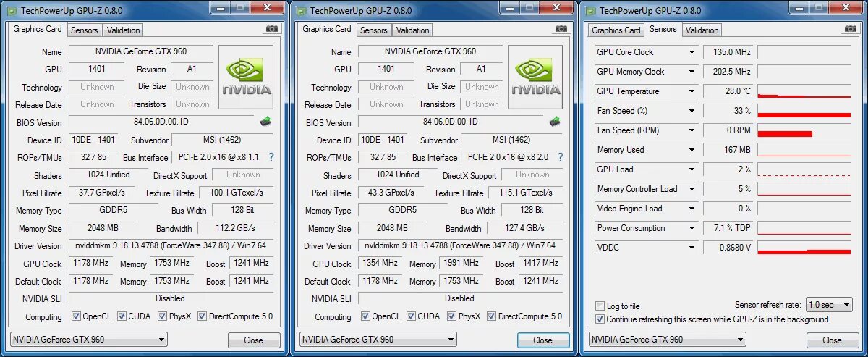The height and width of the screenshot is (357, 868).
Task: Switch to Sensors tab in left window
Action: pyautogui.click(x=85, y=30)
